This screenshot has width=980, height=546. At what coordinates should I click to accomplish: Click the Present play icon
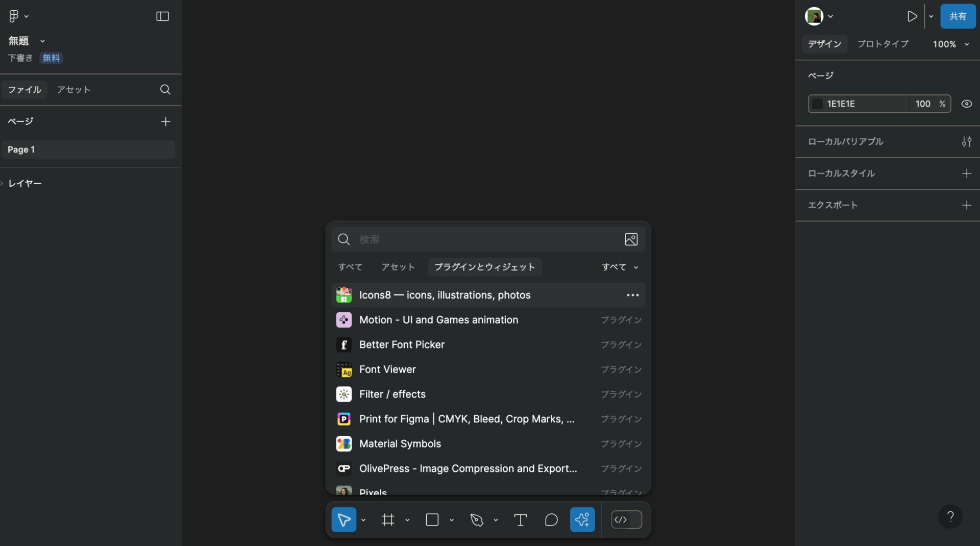tap(912, 16)
